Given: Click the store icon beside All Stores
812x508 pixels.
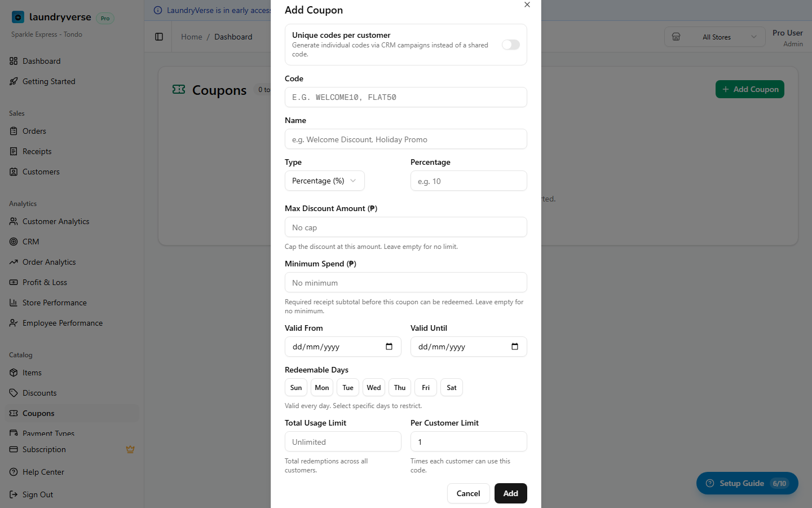Looking at the screenshot, I should point(676,37).
